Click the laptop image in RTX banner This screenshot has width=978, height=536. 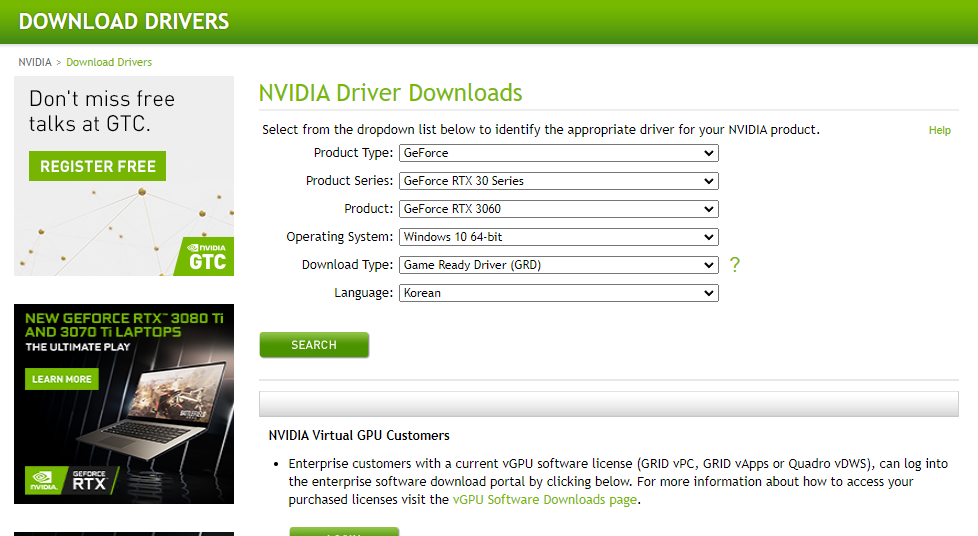pos(150,412)
